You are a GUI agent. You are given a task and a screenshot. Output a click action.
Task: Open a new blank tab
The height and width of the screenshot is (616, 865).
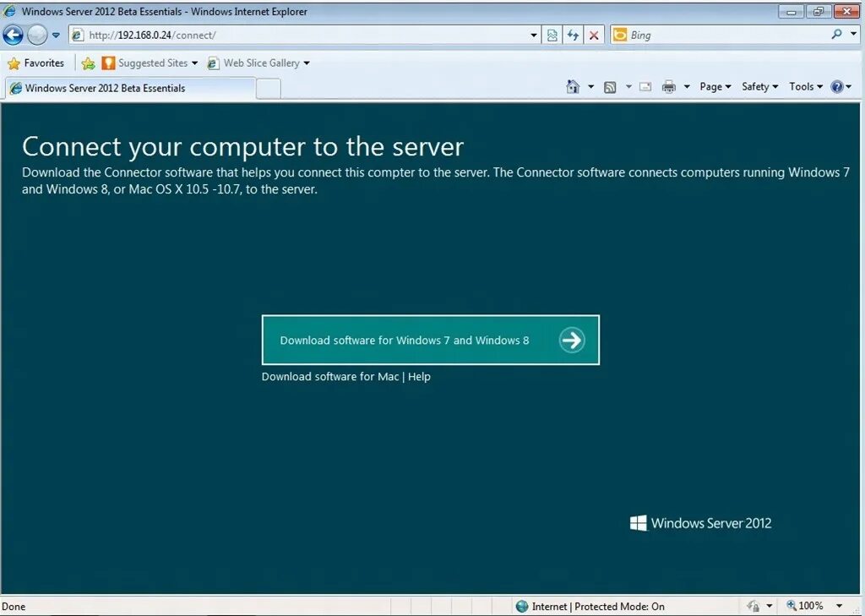[x=268, y=89]
